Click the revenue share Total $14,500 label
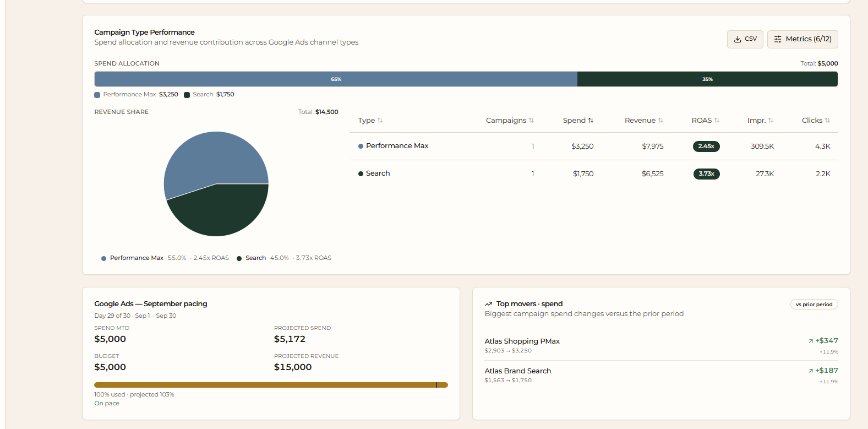868x429 pixels. 318,112
